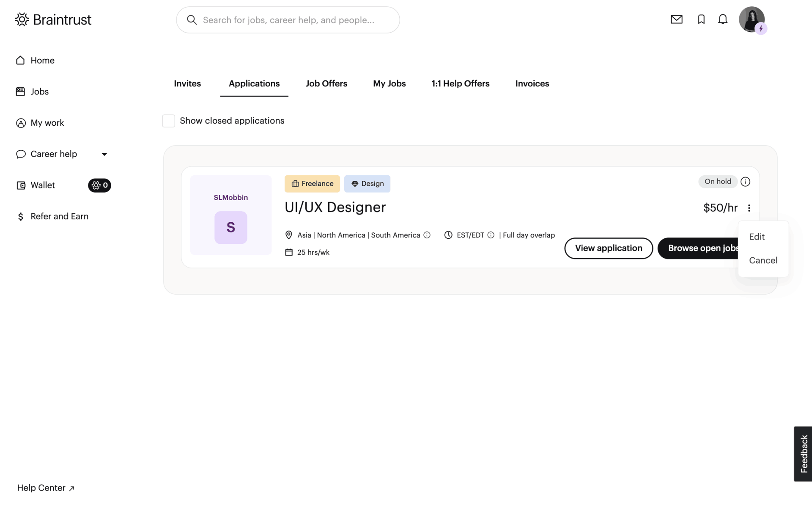The image size is (812, 508).
Task: Click the Freelance tag
Action: pos(312,184)
